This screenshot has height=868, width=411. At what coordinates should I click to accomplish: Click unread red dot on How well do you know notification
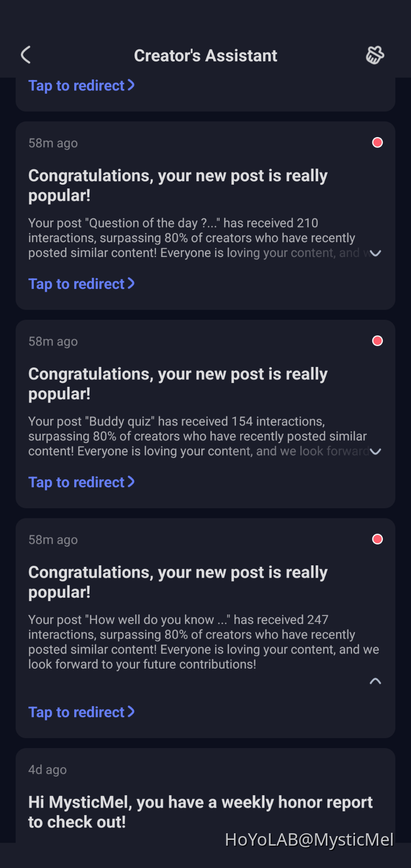point(377,539)
